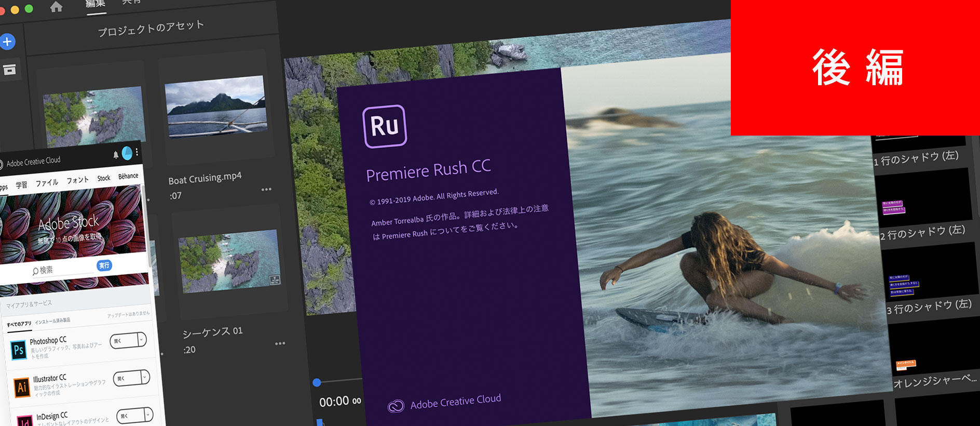Image resolution: width=980 pixels, height=426 pixels.
Task: Click the アップデートはありません status text
Action: pyautogui.click(x=128, y=314)
